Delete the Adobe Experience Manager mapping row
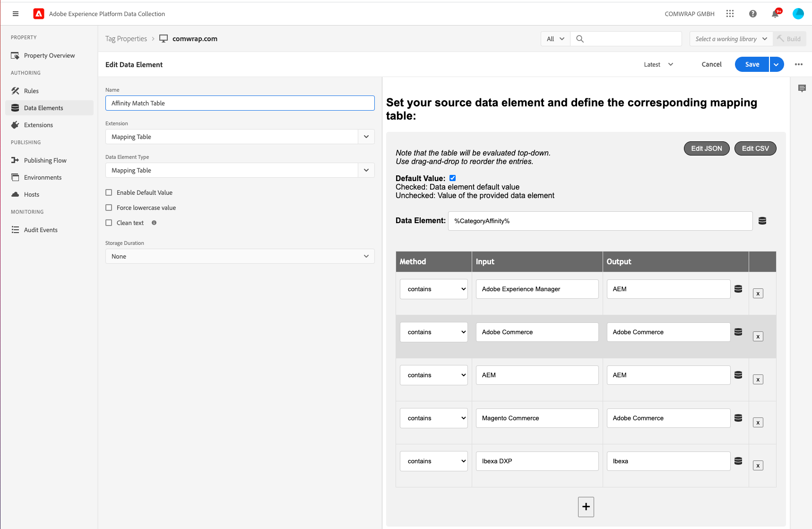The width and height of the screenshot is (812, 529). coord(758,294)
